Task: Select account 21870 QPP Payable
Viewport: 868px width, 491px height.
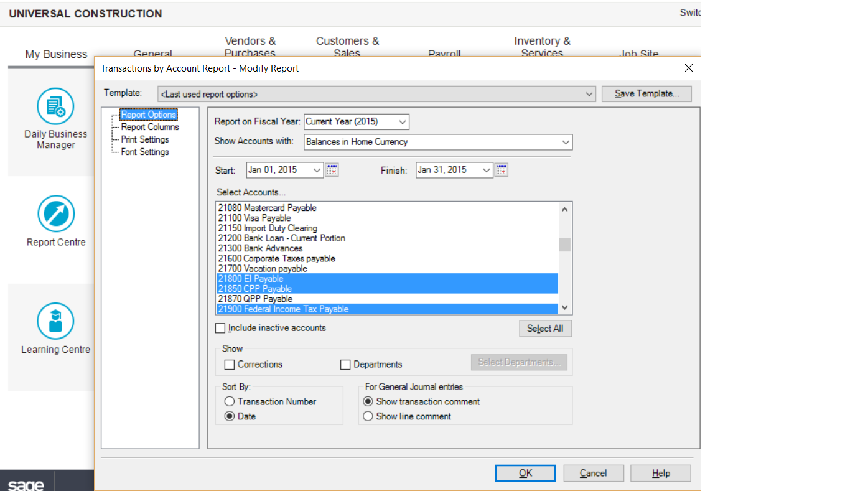Action: point(387,299)
